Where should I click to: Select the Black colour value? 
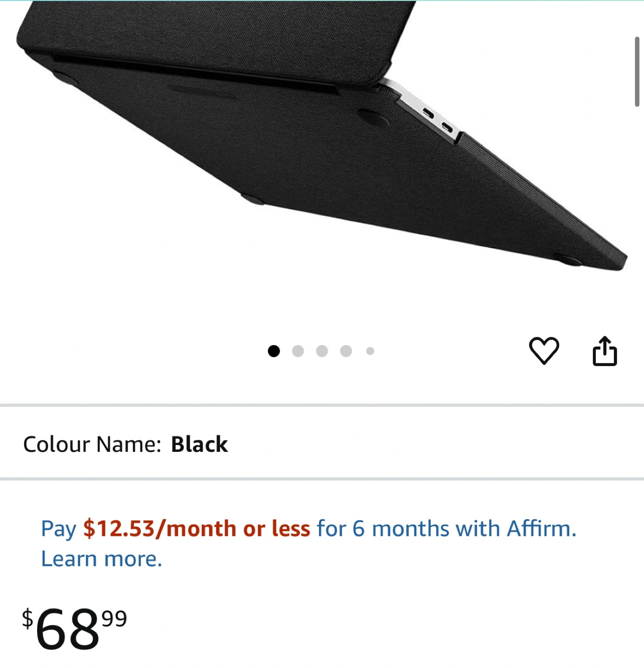(x=199, y=444)
